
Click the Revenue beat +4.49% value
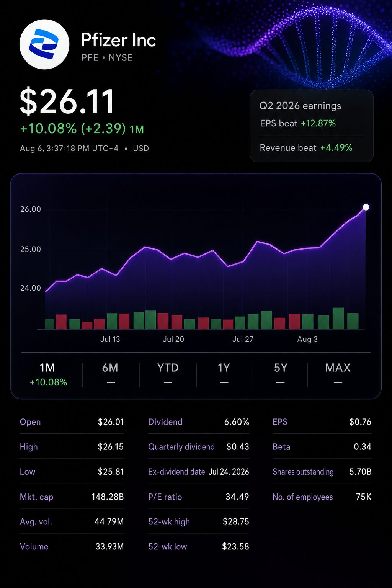(x=336, y=148)
